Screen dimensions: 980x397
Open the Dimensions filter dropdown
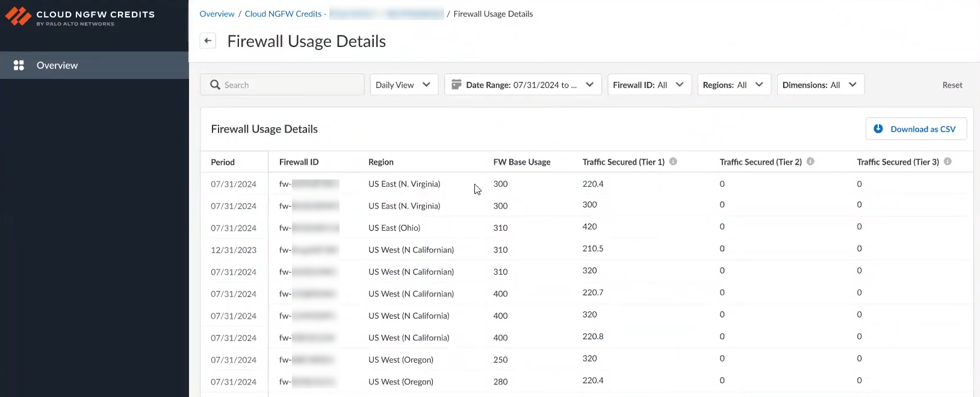(820, 85)
